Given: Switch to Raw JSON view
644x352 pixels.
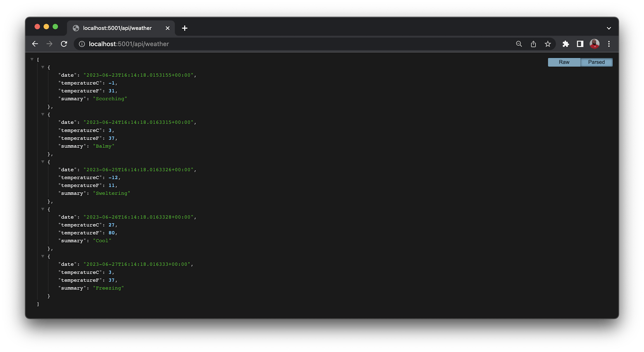Looking at the screenshot, I should [564, 62].
